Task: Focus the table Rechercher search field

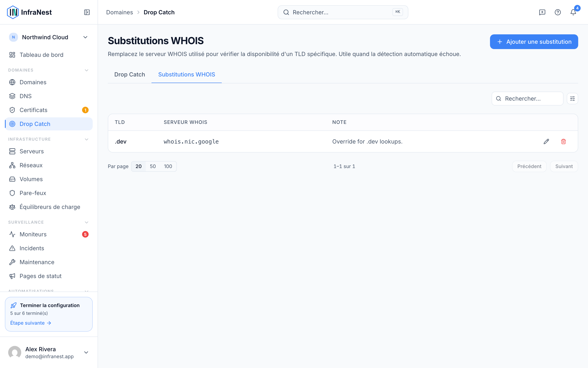Action: click(x=528, y=99)
